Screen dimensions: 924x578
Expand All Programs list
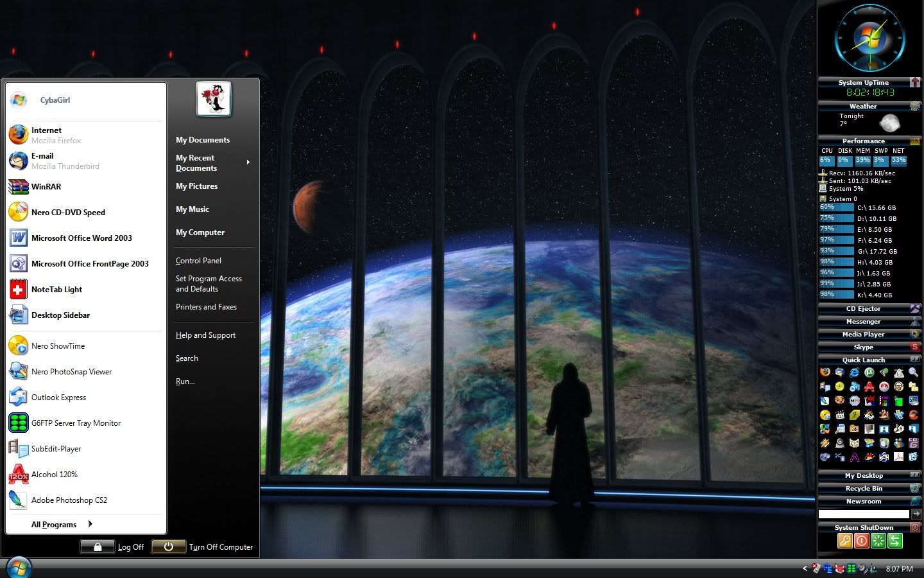[x=62, y=524]
